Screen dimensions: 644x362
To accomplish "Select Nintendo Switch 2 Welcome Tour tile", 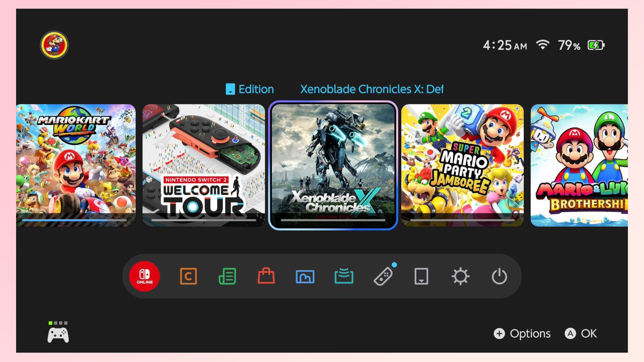I will coord(204,165).
